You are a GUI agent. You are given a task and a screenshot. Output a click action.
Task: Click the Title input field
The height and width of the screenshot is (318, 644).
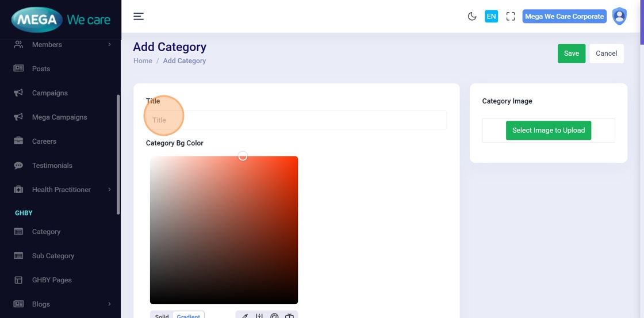click(296, 120)
